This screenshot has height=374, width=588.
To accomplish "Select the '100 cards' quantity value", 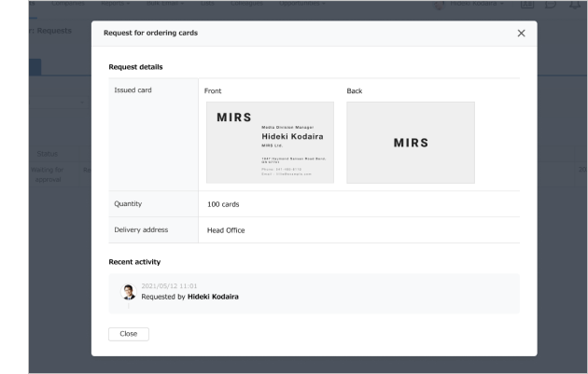I will pos(223,204).
